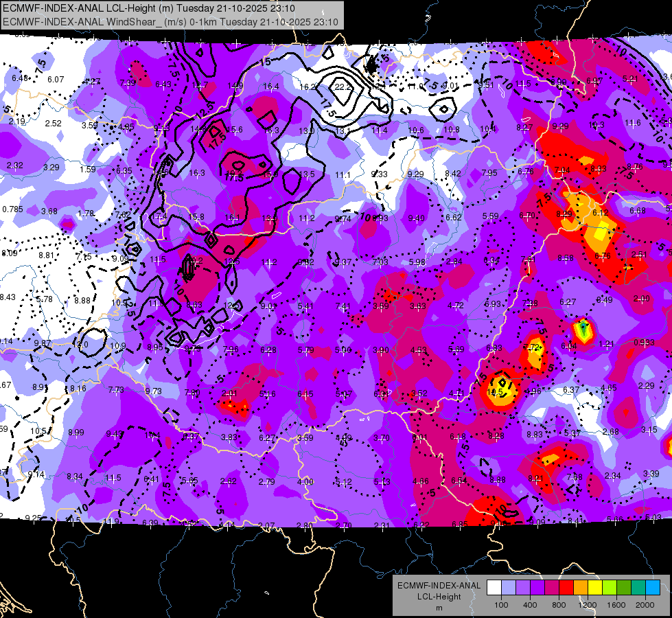Click the legend label 100
The height and width of the screenshot is (618, 672).
point(501,605)
